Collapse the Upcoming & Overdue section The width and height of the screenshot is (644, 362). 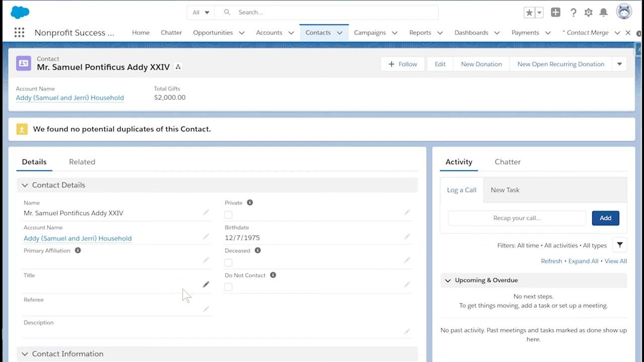pos(448,281)
